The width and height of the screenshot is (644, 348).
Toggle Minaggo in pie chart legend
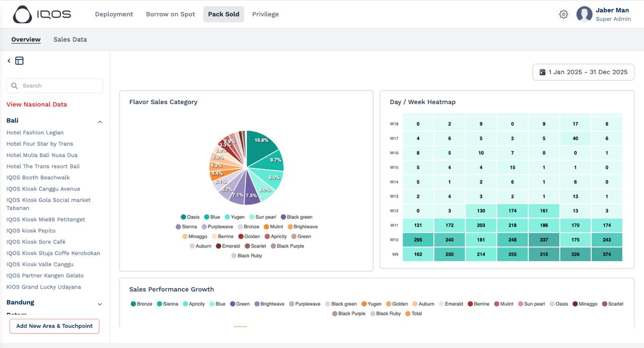(x=195, y=236)
